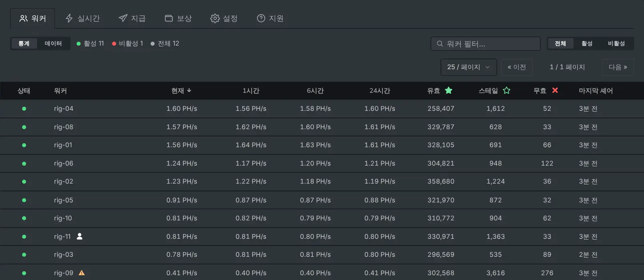Screen dimensions: 644x280
Task: Click the wallet icon for 보상
Action: [x=169, y=18]
